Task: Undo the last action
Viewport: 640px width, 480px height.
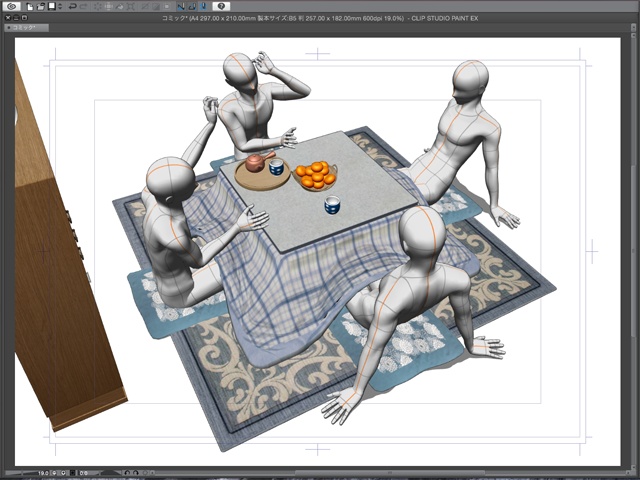Action: click(x=73, y=7)
